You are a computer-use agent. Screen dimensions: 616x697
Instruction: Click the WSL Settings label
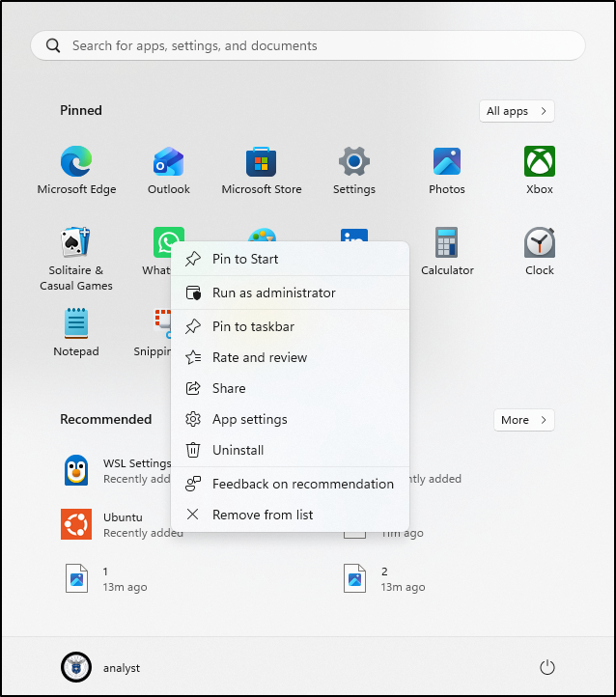click(137, 463)
